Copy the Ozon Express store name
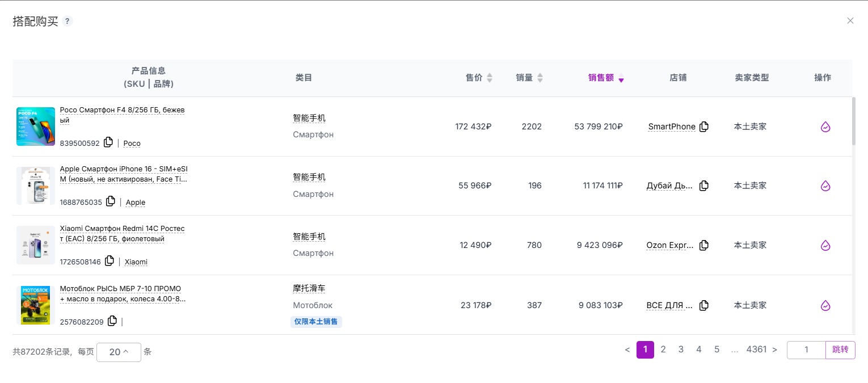The width and height of the screenshot is (868, 383). click(704, 245)
